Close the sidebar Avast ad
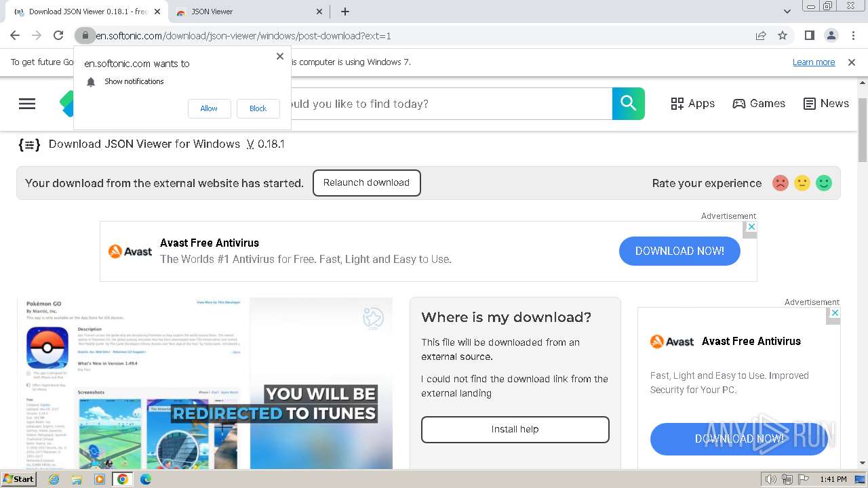868x488 pixels. coord(835,313)
